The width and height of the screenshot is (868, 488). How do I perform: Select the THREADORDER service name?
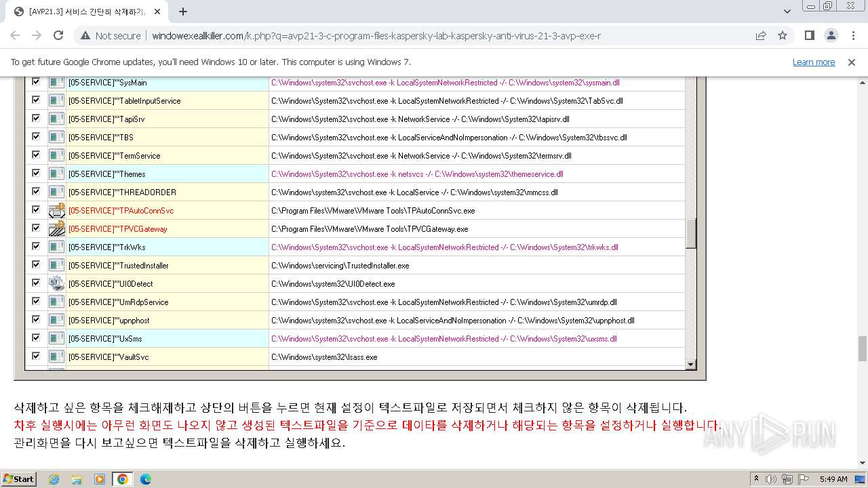122,192
